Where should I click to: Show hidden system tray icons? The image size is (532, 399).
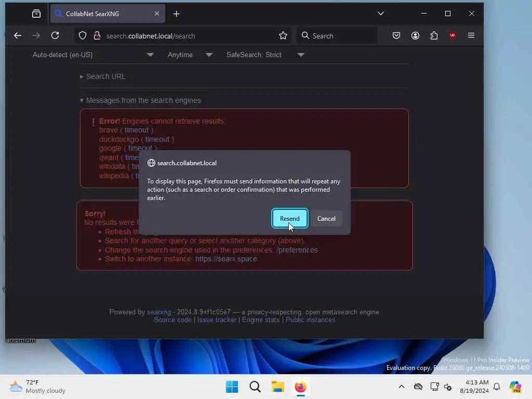pyautogui.click(x=402, y=387)
